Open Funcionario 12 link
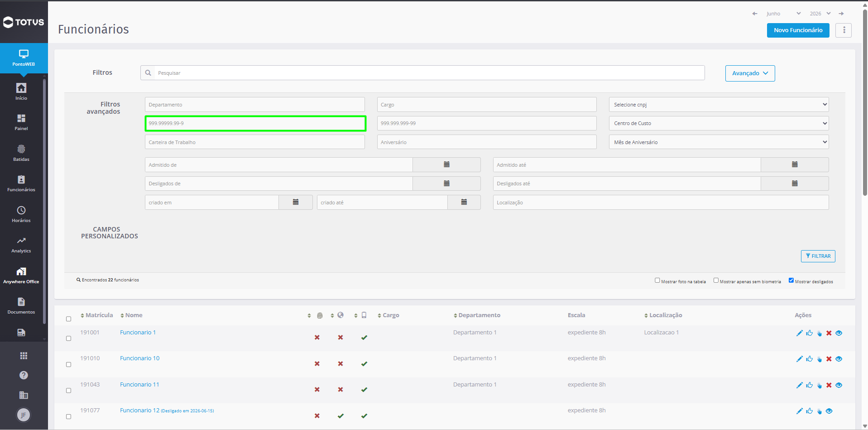The height and width of the screenshot is (430, 868). pos(139,411)
